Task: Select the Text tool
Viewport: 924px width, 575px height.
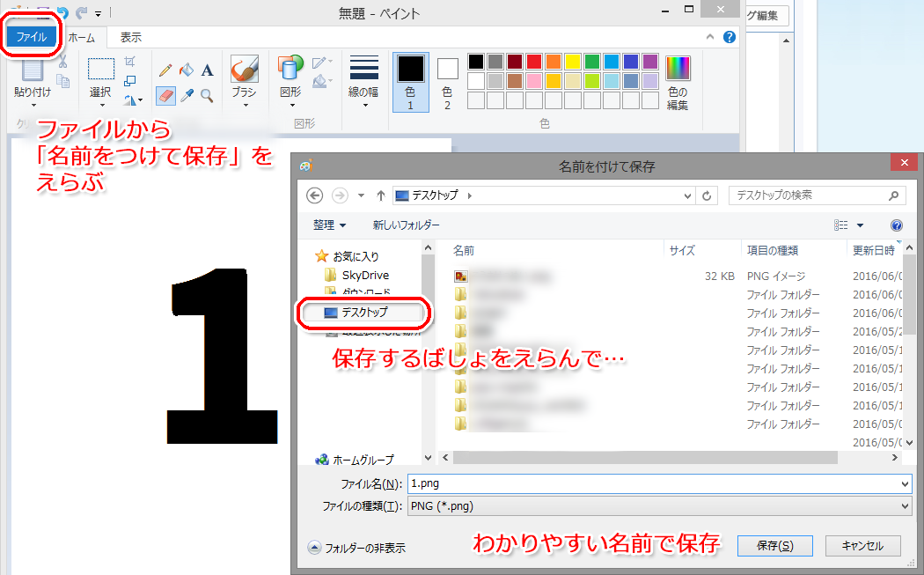Action: [207, 70]
